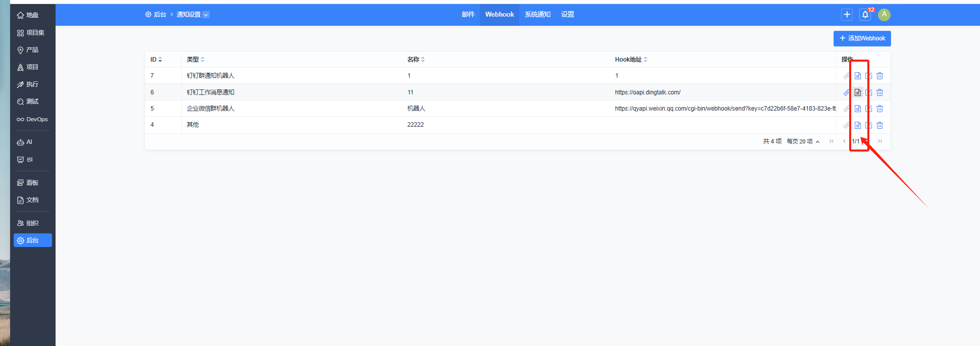Viewport: 980px width, 346px height.
Task: Delete webhook ID 5
Action: pyautogui.click(x=880, y=109)
